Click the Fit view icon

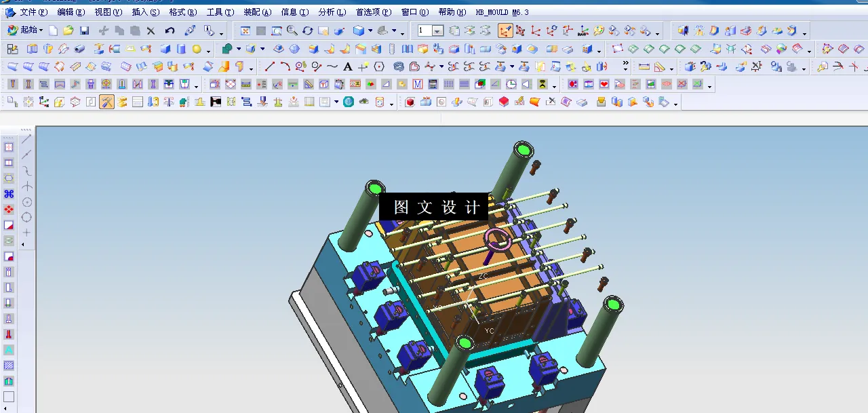click(245, 31)
